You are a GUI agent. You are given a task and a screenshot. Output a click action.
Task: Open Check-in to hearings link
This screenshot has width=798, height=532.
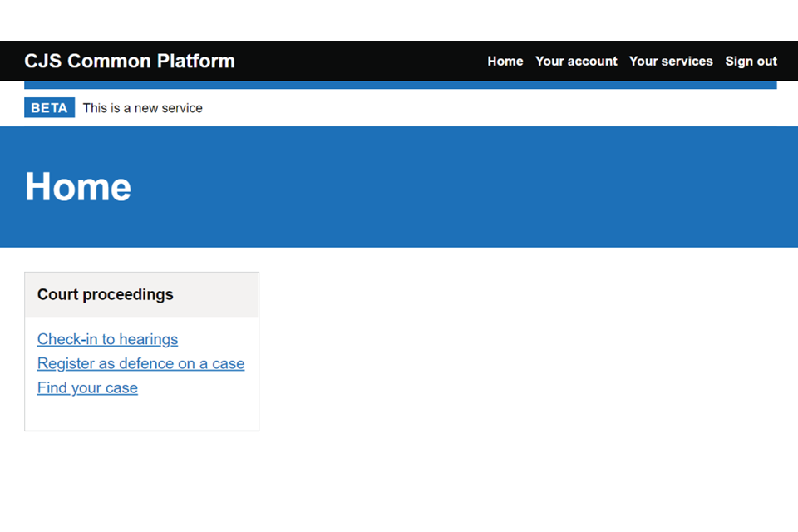(x=107, y=339)
